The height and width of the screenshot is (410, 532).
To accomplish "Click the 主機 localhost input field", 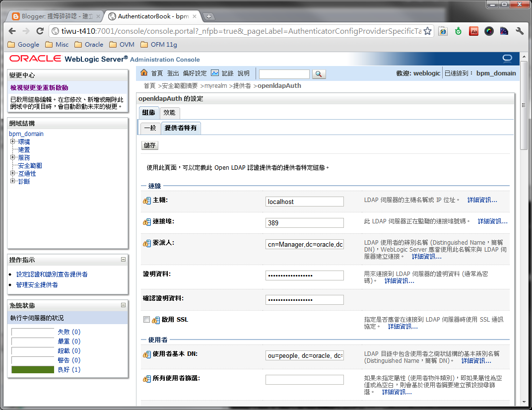I will coord(304,202).
